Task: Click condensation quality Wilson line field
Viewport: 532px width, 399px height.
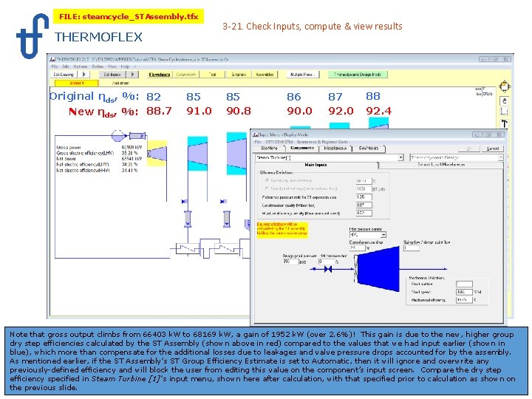Action: (364, 205)
